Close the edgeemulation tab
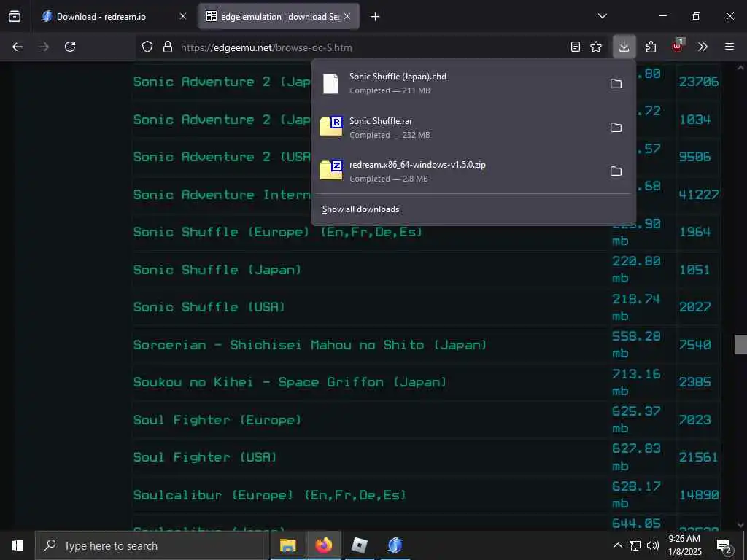 click(x=347, y=16)
